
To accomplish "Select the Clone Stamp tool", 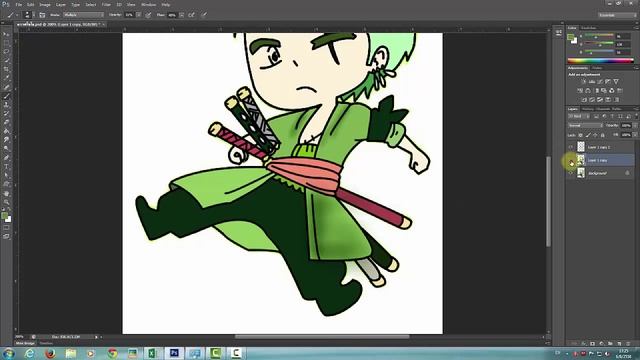I will tap(6, 104).
